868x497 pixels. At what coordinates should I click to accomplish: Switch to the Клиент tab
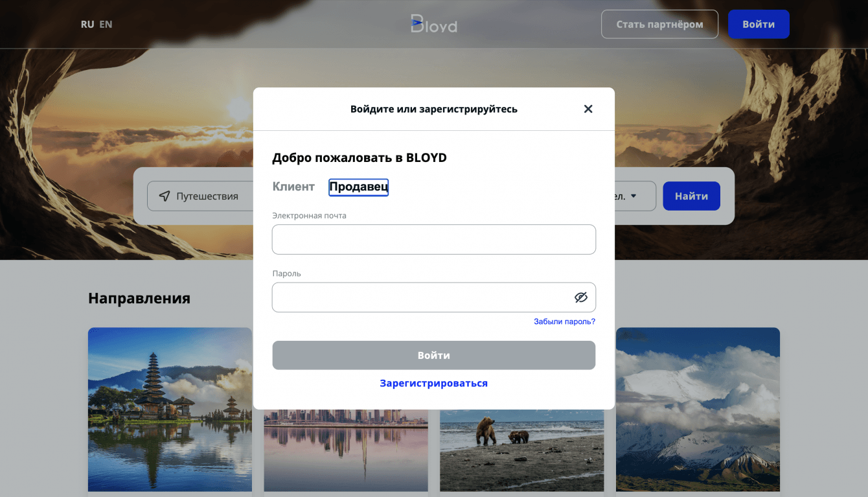(x=293, y=187)
